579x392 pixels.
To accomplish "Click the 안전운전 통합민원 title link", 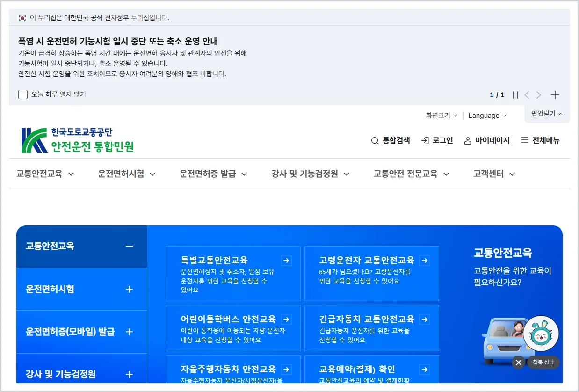I will click(92, 147).
